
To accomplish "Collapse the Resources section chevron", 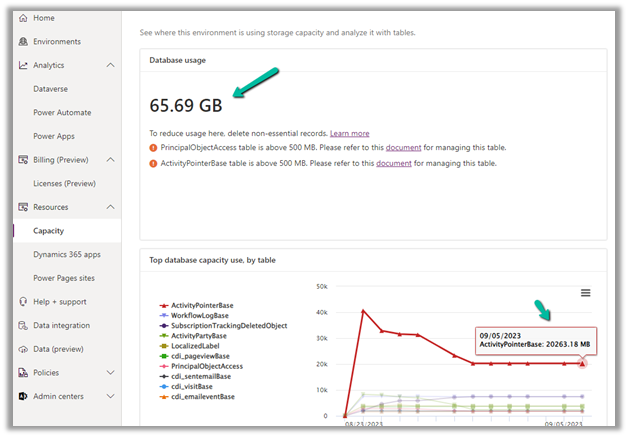I will 110,207.
